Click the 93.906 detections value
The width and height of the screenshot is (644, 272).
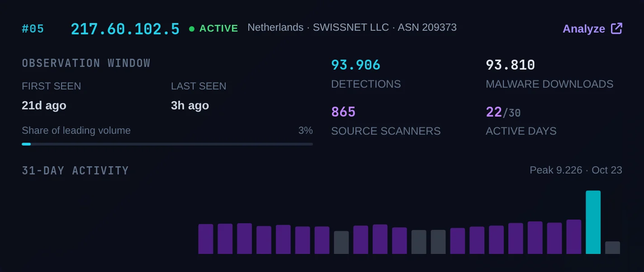pos(356,65)
